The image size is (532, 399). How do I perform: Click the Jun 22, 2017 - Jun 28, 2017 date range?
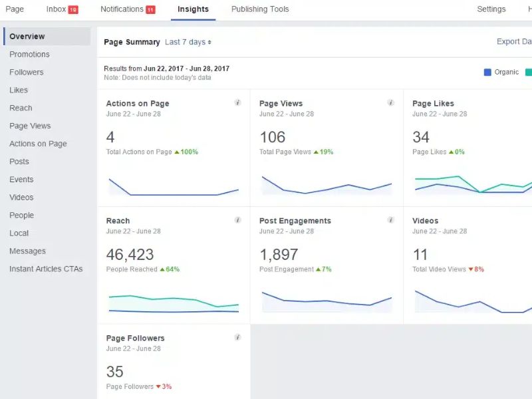point(187,68)
